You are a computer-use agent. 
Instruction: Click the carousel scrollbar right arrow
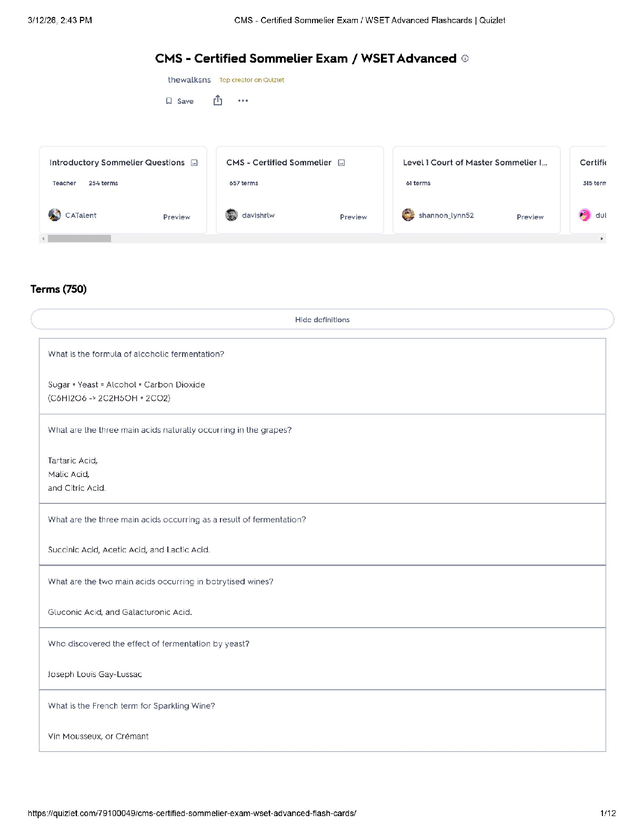click(602, 239)
